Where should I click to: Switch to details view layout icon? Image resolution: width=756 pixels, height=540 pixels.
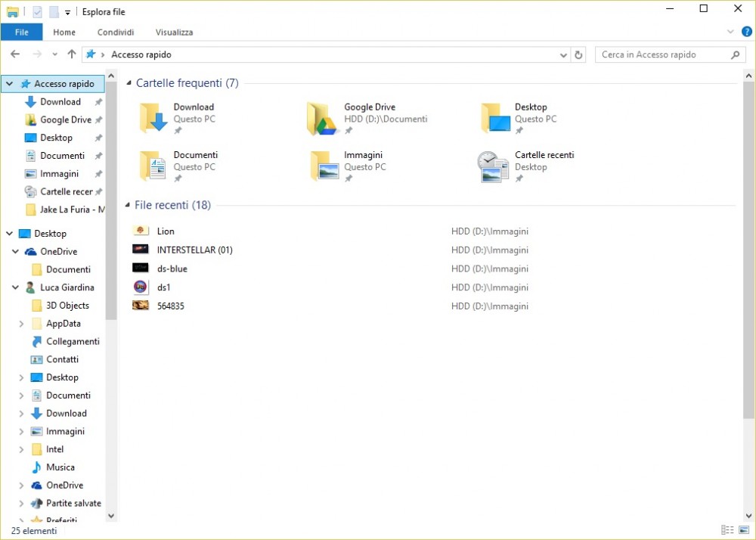tap(727, 530)
